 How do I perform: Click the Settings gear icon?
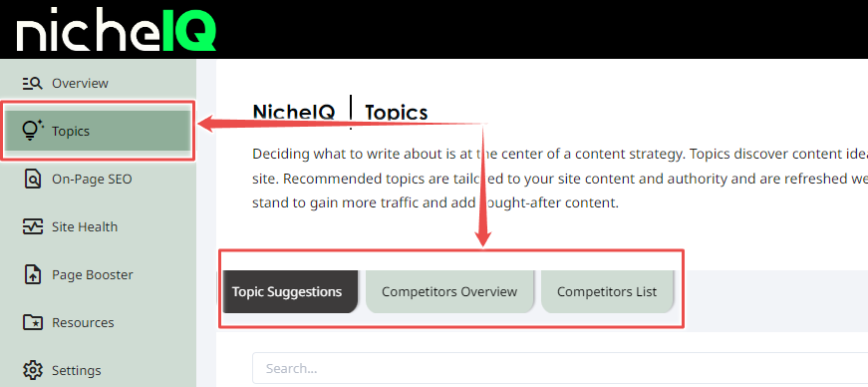pyautogui.click(x=32, y=370)
